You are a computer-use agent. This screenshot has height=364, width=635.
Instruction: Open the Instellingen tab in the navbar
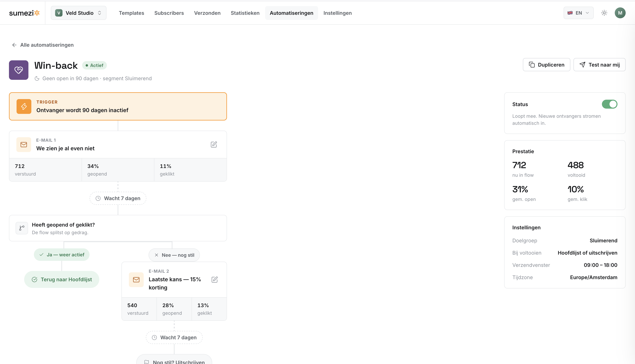(337, 13)
